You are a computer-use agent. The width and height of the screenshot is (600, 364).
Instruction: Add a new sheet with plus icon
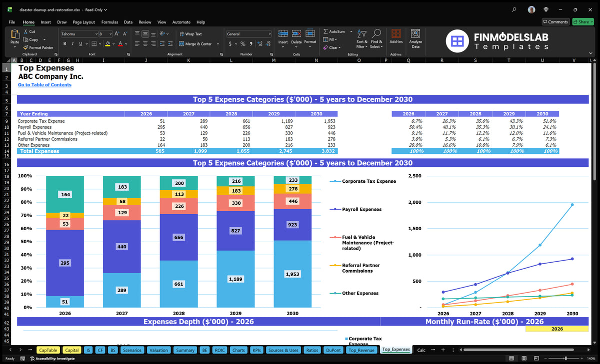442,350
